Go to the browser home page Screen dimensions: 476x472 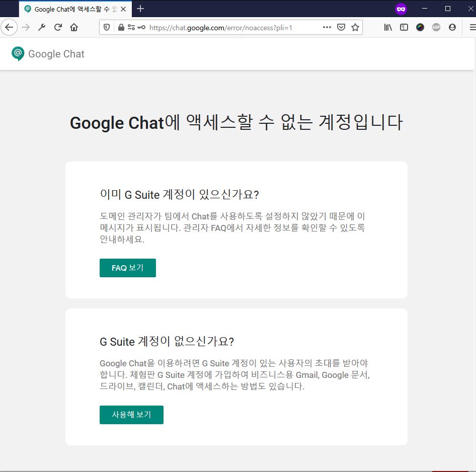pyautogui.click(x=74, y=27)
